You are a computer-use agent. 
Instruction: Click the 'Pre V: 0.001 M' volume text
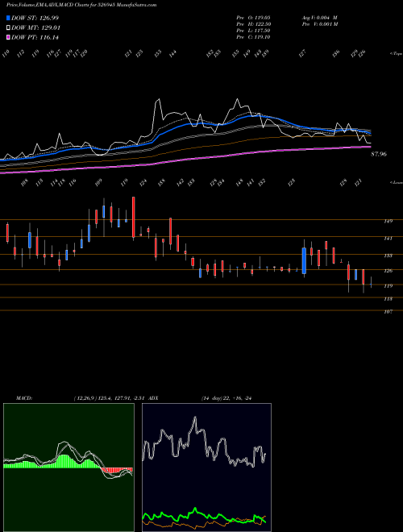click(319, 24)
